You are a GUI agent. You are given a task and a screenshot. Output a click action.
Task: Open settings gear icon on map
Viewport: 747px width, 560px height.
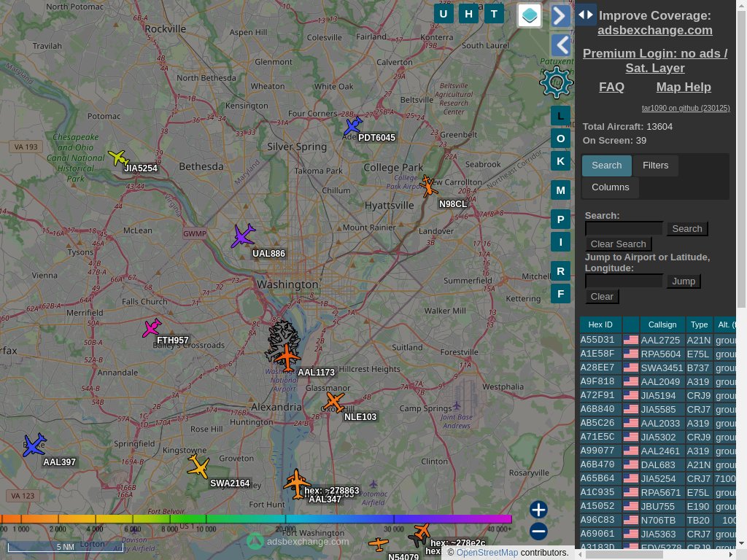(x=555, y=82)
